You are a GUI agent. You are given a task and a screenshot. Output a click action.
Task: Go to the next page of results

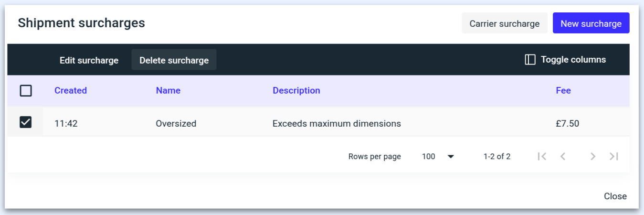point(592,156)
